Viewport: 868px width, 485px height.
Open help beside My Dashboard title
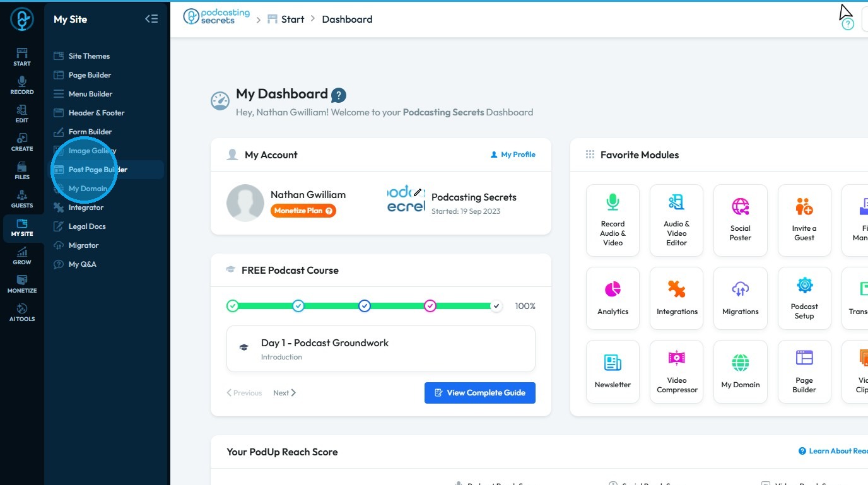[x=339, y=95]
